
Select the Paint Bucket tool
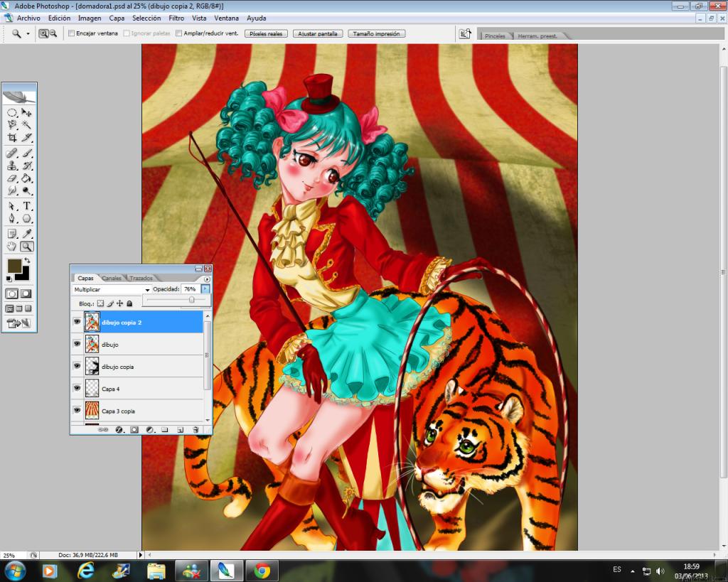(26, 178)
